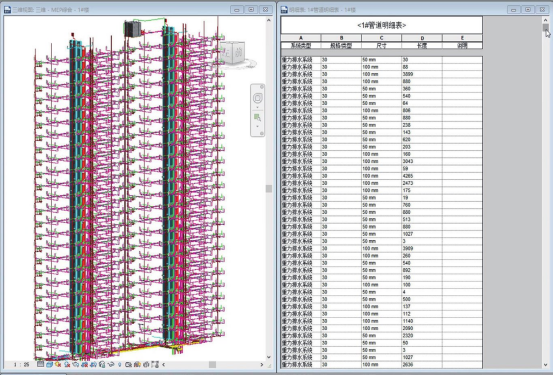Select length cell with value 3909
The image size is (553, 375).
(x=422, y=248)
